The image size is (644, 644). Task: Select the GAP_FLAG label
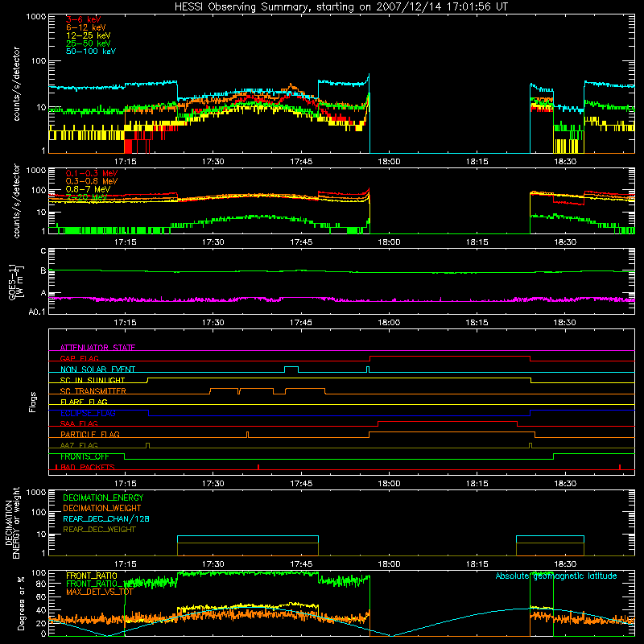[x=79, y=358]
